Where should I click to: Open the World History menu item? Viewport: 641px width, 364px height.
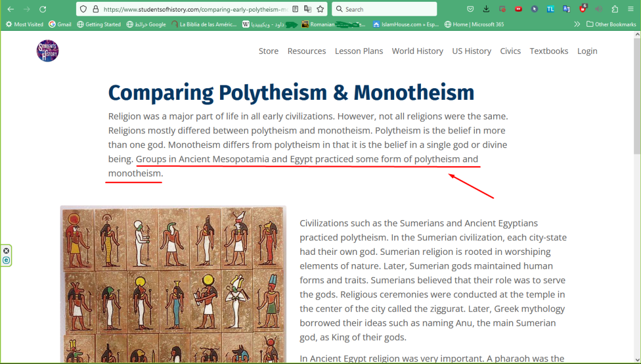point(417,51)
